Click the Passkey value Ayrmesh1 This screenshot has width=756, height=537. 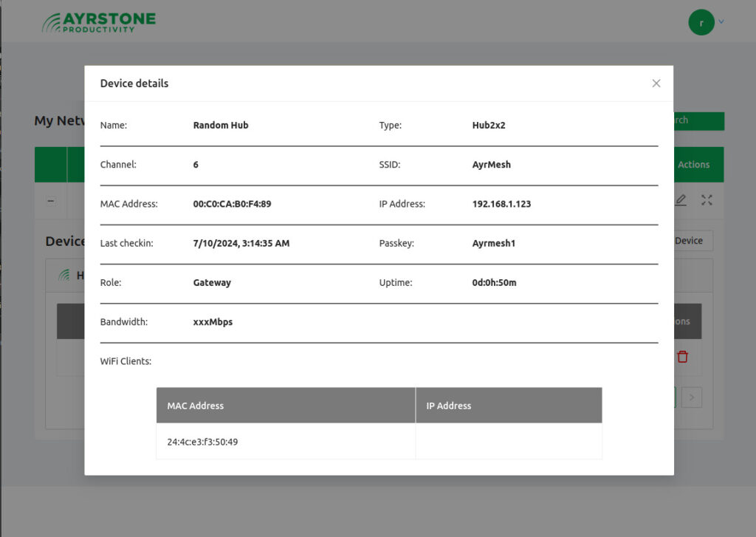(x=493, y=243)
